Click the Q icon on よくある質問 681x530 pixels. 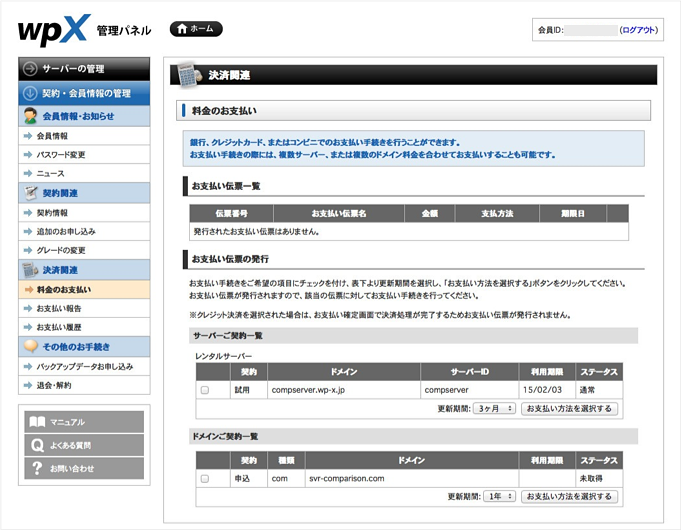click(37, 445)
